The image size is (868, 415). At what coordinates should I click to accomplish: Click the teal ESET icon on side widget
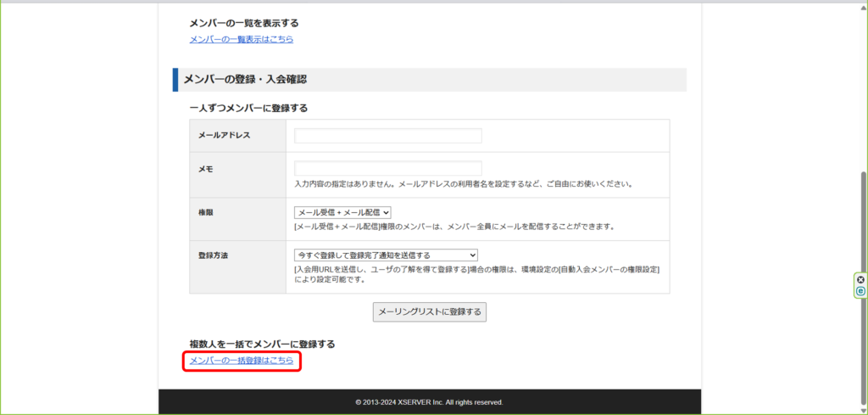click(860, 290)
